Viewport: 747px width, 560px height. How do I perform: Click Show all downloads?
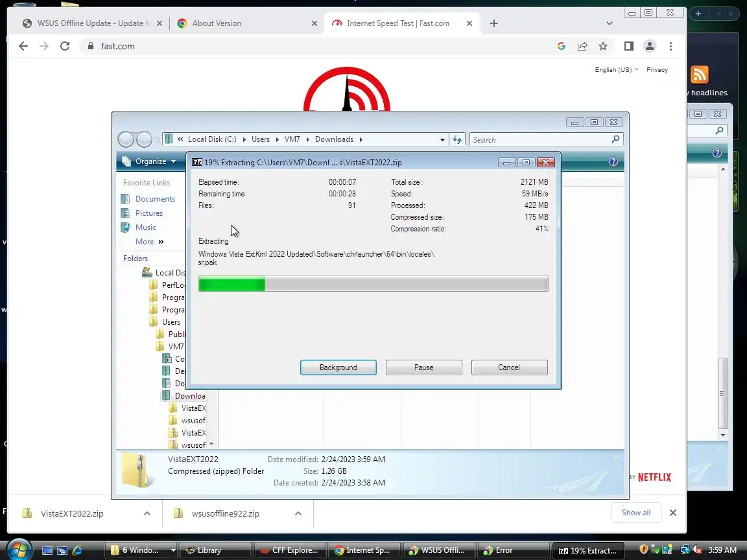636,513
